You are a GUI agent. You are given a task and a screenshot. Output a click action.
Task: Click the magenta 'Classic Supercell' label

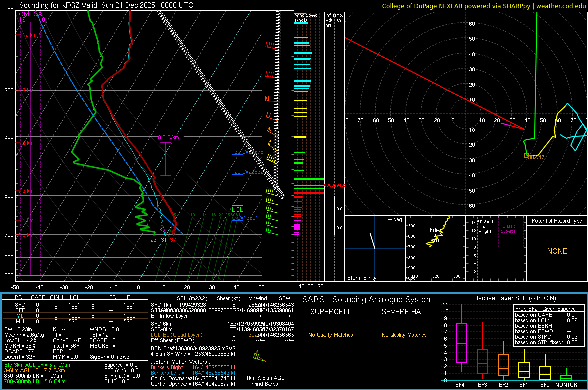pos(509,229)
